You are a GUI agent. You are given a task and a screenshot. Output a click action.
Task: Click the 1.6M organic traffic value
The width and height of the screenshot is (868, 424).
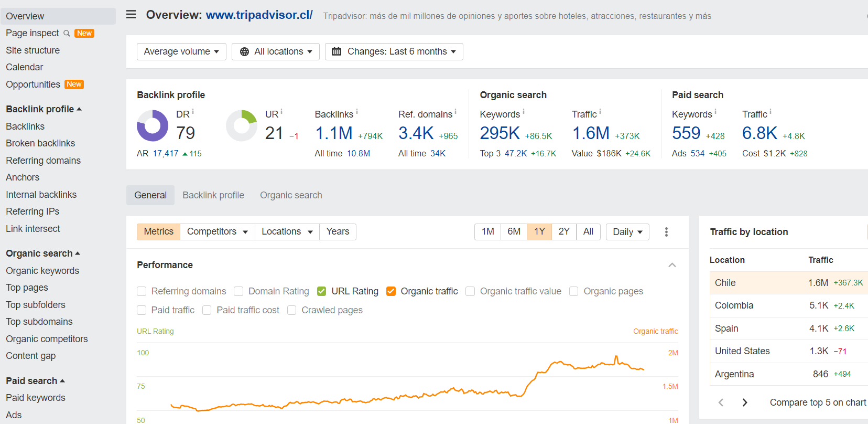coord(591,133)
